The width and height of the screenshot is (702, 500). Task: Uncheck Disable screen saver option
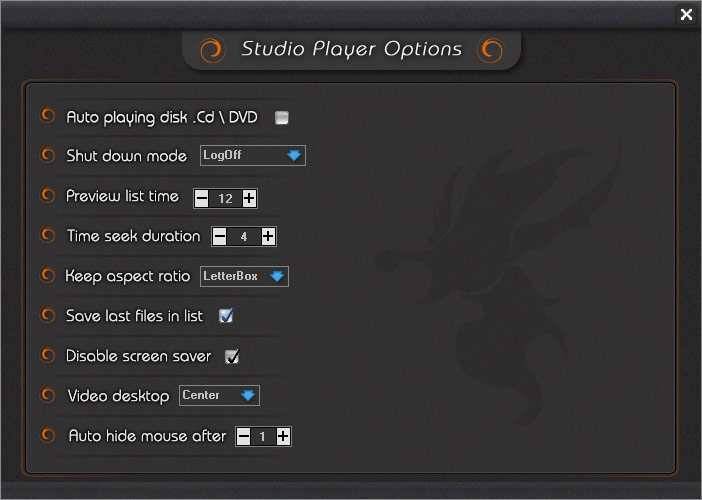click(x=232, y=356)
